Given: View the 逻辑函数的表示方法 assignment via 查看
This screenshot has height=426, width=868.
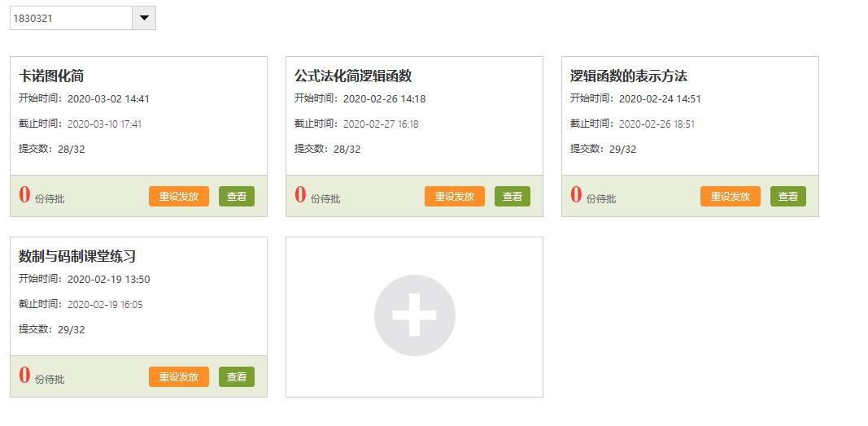Looking at the screenshot, I should [x=788, y=197].
